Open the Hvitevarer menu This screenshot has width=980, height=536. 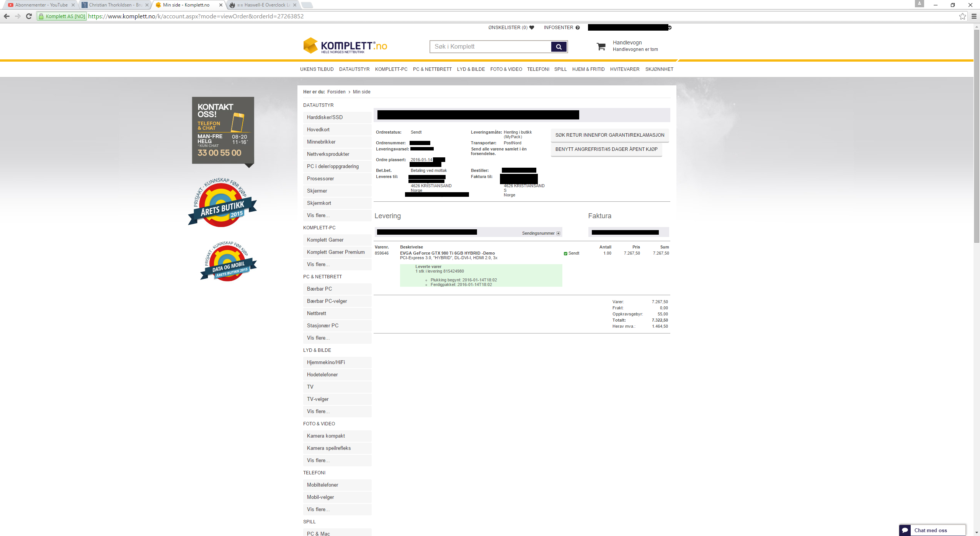pyautogui.click(x=625, y=69)
